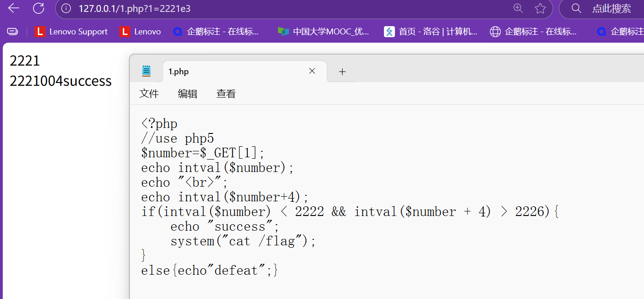Open the 首页 - 洛谷 bookmark

(431, 32)
